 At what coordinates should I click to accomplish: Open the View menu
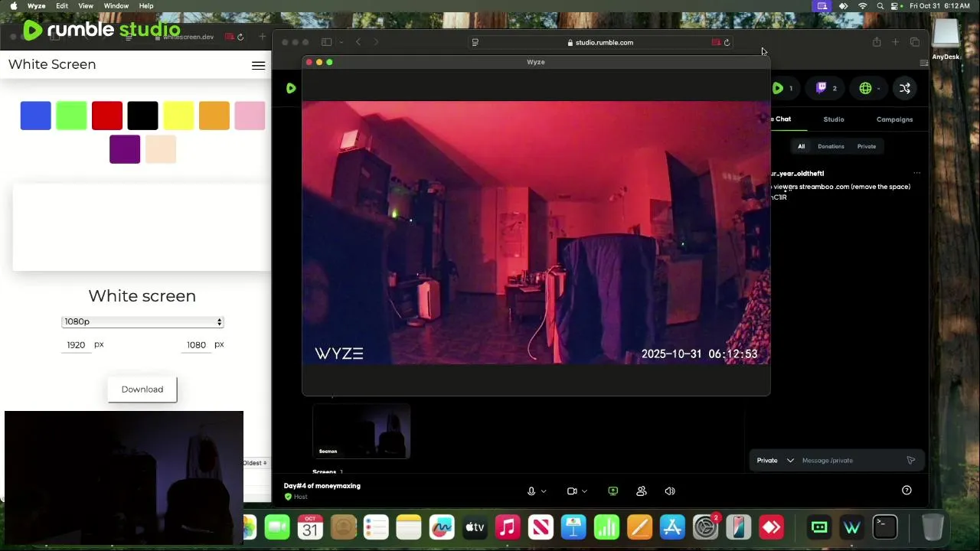tap(86, 6)
